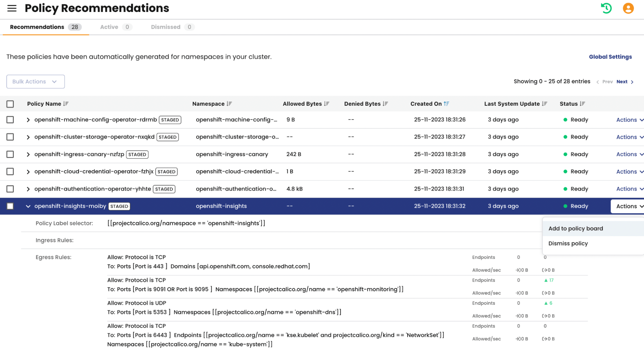Image resolution: width=644 pixels, height=350 pixels.
Task: Open the user profile avatar icon
Action: pyautogui.click(x=628, y=8)
